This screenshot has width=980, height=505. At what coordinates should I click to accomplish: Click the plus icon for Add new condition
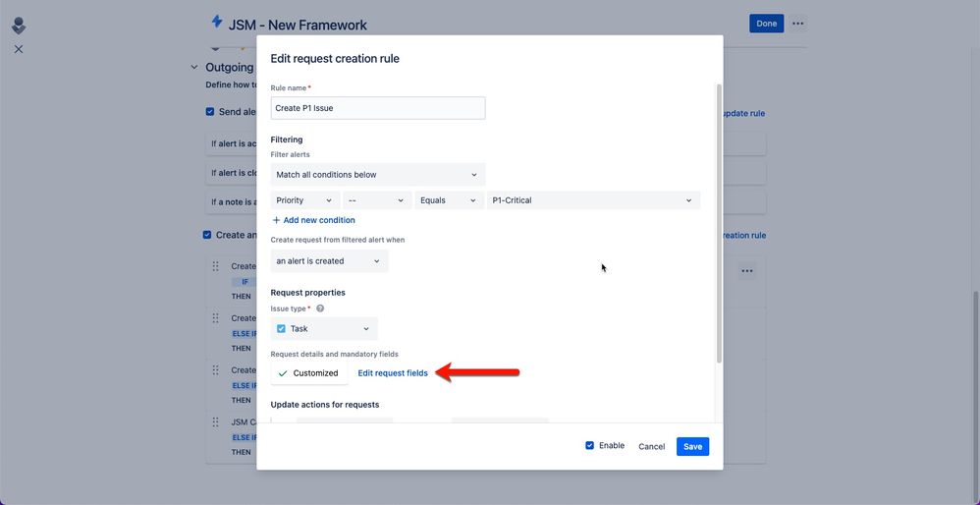click(276, 220)
